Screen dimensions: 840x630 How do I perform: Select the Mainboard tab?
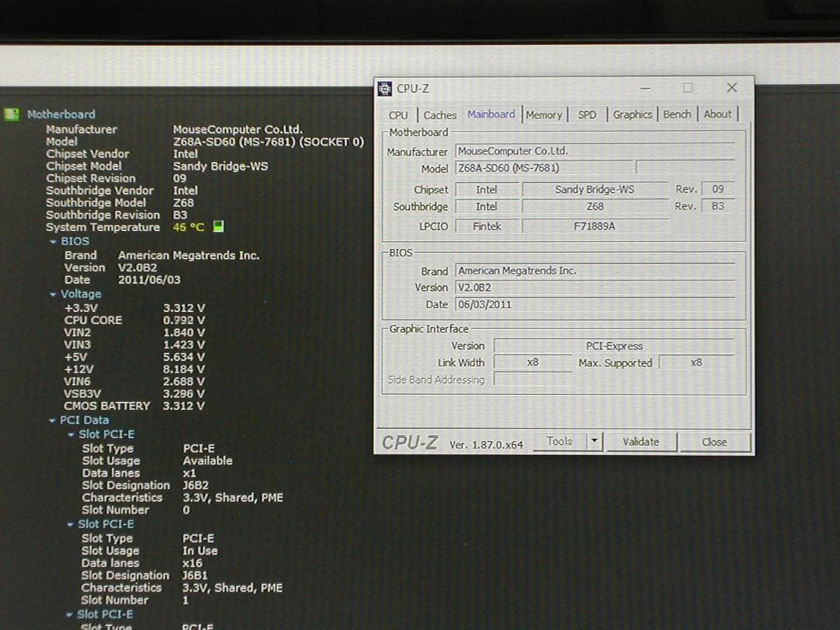pyautogui.click(x=491, y=114)
